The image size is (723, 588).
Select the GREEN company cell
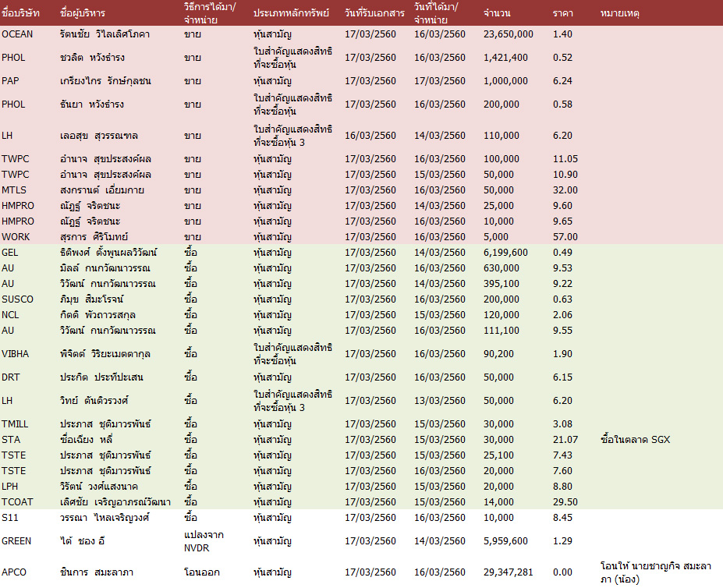click(x=16, y=541)
